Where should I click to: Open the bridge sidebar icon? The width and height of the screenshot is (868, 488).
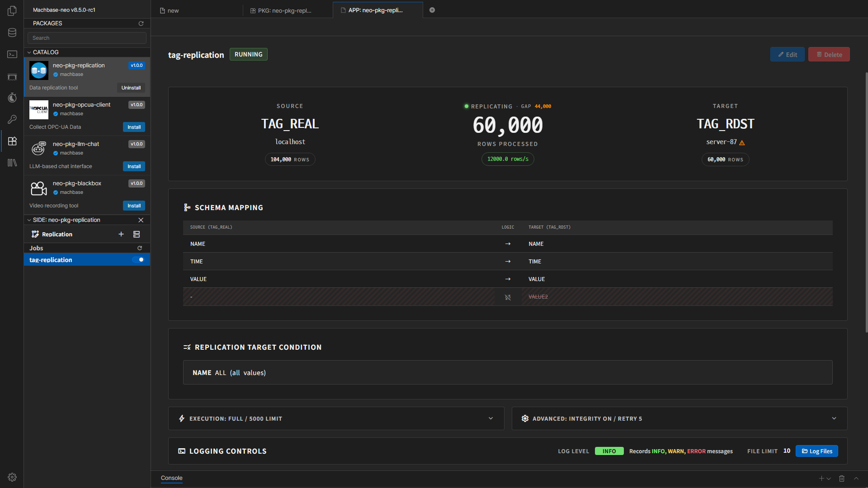(x=12, y=76)
